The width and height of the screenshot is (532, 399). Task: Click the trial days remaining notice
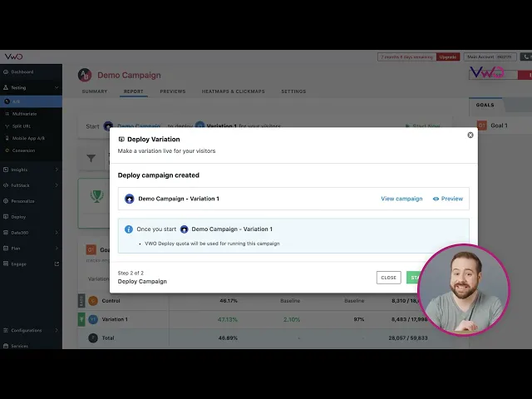coord(406,57)
